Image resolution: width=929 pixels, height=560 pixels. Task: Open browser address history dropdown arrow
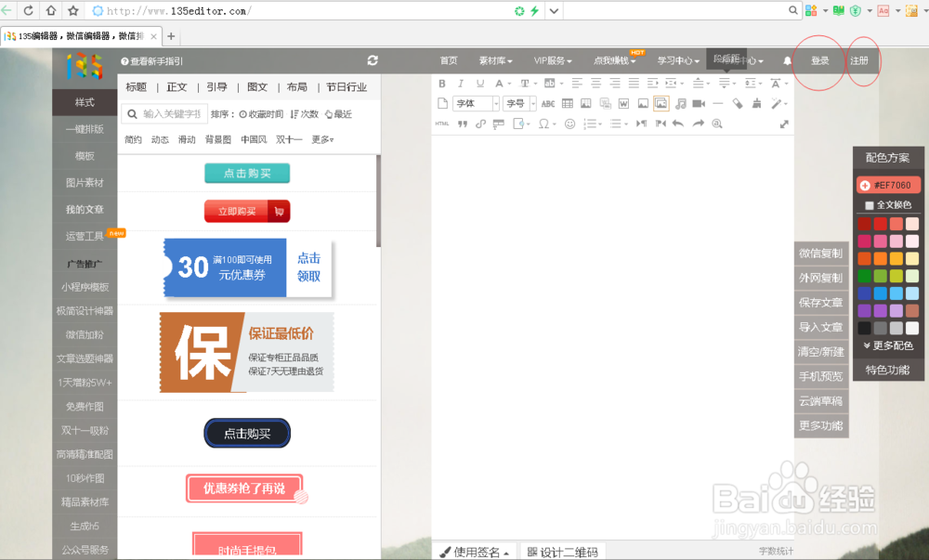click(554, 10)
